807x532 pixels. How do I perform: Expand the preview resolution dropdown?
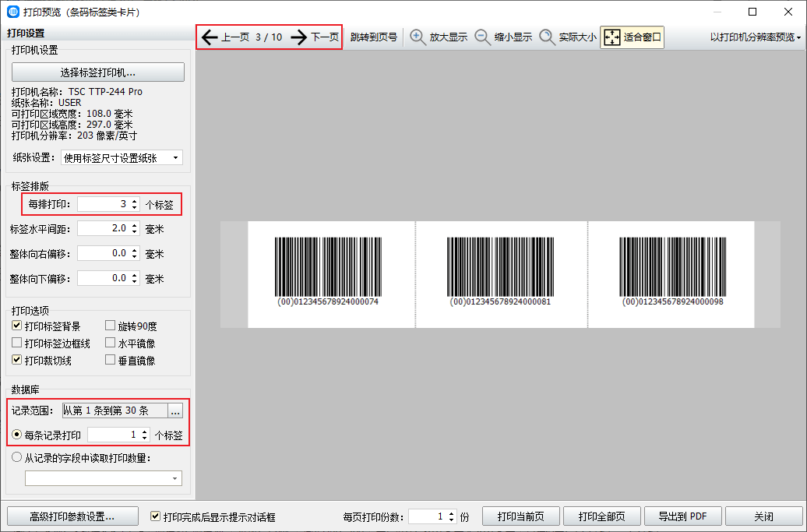click(755, 37)
